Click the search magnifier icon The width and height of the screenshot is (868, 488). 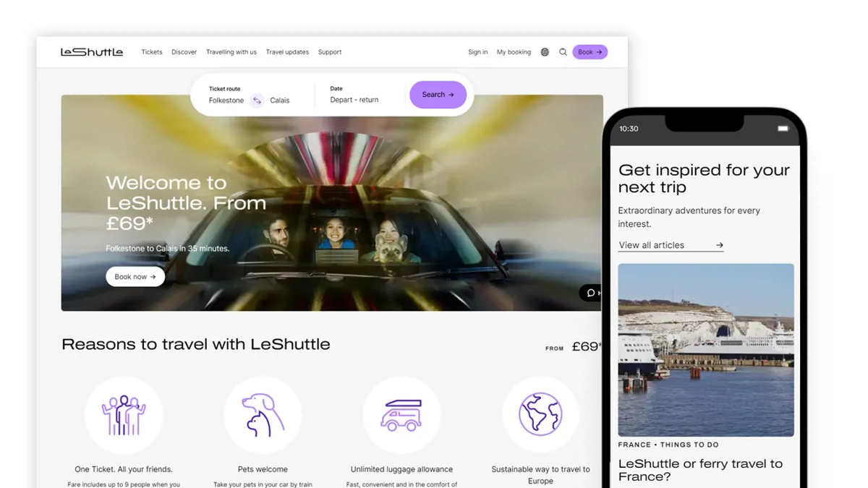(563, 52)
